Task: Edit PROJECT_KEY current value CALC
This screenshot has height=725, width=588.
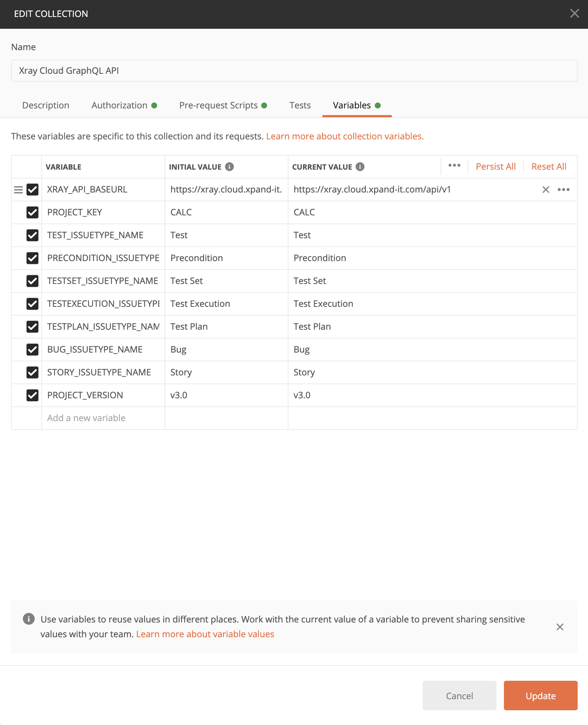Action: point(432,212)
